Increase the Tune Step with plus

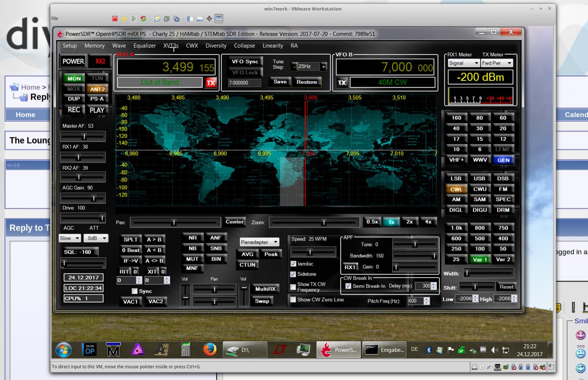[x=323, y=67]
